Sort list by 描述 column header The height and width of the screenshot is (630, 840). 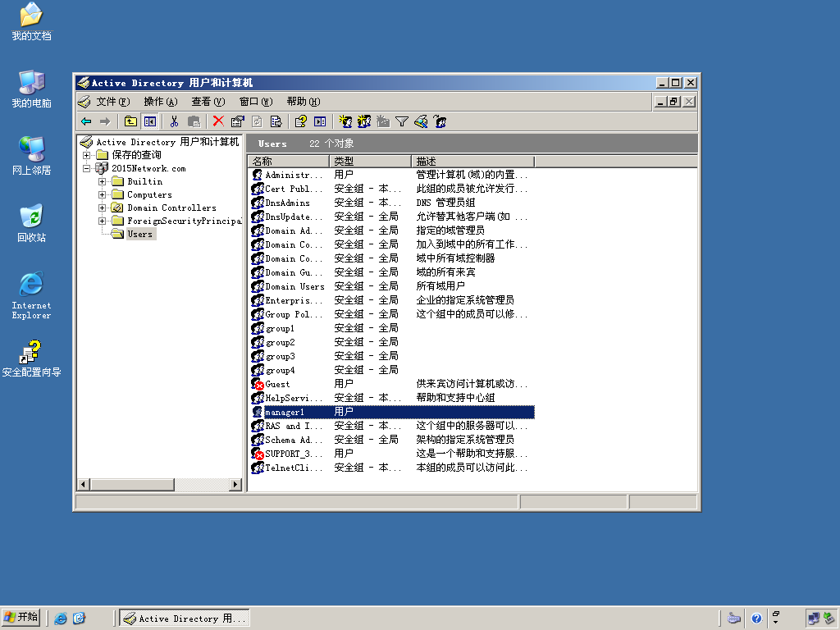point(473,162)
